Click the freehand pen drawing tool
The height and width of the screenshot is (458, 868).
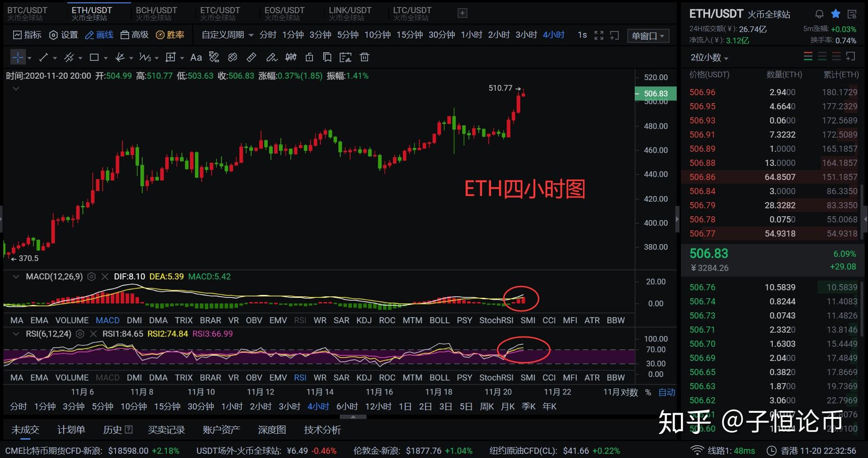click(271, 57)
